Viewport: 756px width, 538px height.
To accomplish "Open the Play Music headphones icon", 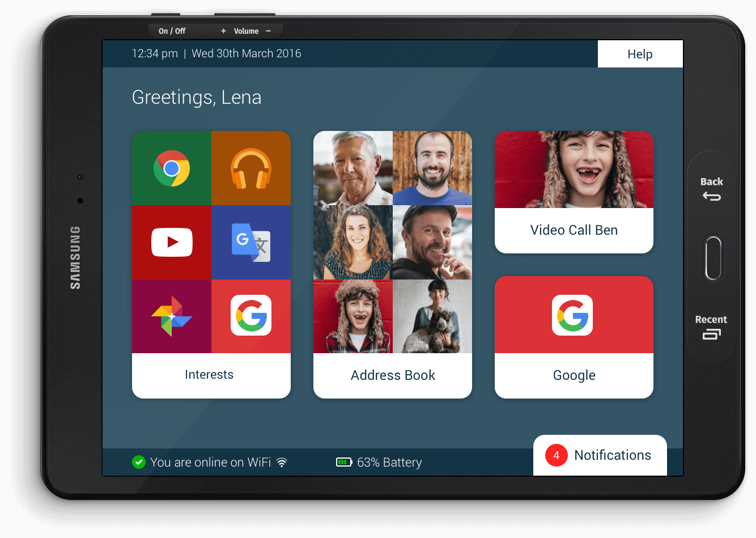I will coord(251,168).
